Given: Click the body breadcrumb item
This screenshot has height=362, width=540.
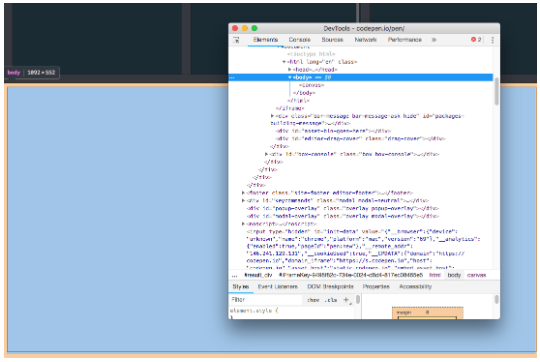Looking at the screenshot, I should click(454, 275).
